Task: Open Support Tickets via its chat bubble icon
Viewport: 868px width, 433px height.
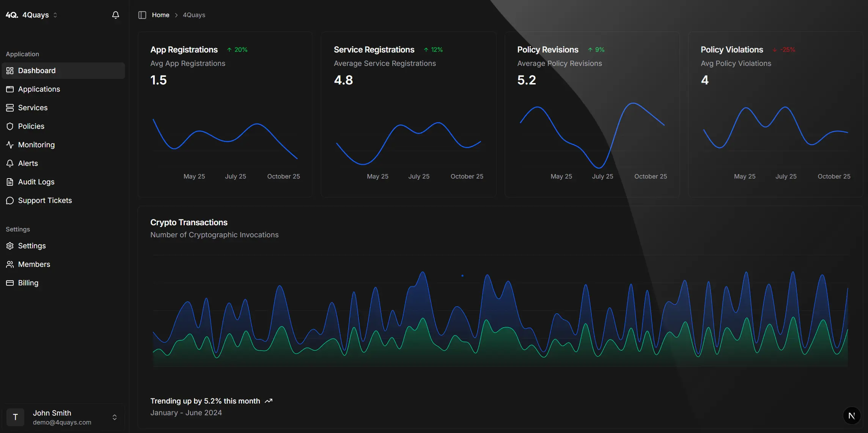Action: click(x=10, y=200)
